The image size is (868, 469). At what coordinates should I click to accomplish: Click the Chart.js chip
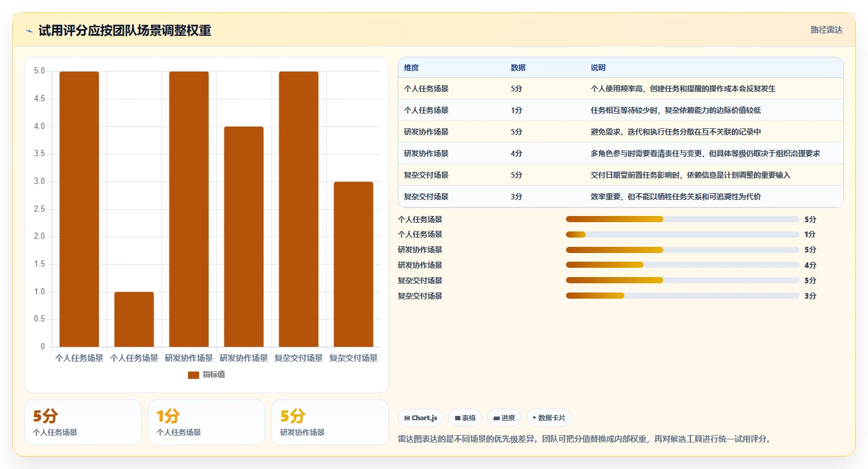point(420,418)
